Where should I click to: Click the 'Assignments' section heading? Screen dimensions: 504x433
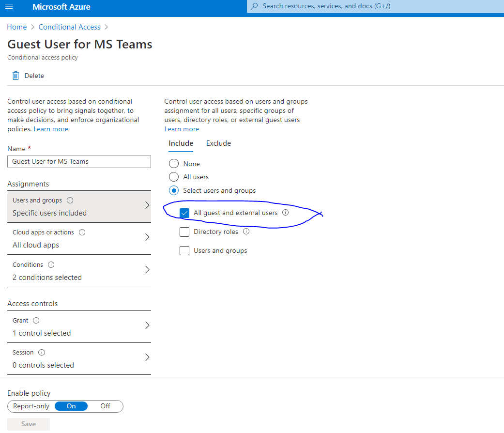click(x=28, y=184)
